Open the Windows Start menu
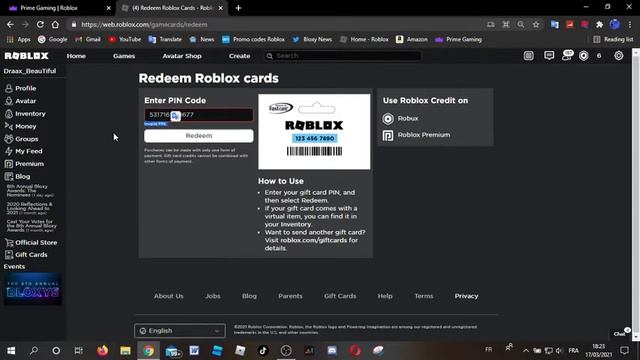Viewport: 640px width, 360px height. tap(11, 350)
